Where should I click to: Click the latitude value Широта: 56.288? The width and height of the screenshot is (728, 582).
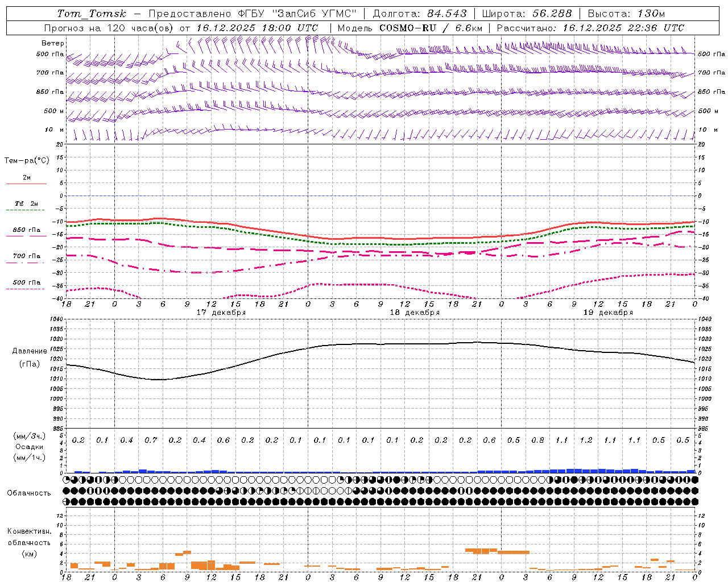tap(527, 14)
